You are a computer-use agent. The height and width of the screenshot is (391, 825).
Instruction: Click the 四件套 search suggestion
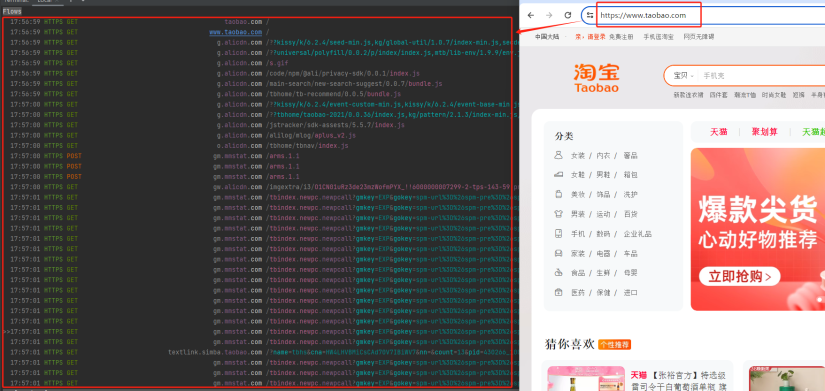pos(718,95)
